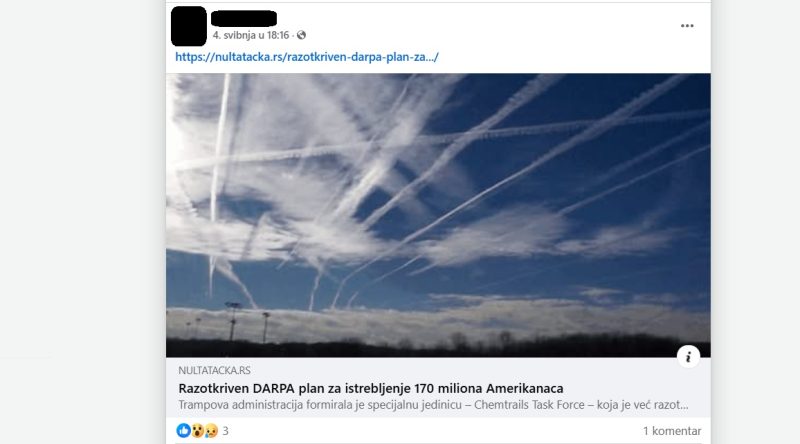Click the dark treeline silhouette in photo
Screen dimensions: 800x444
pos(438,347)
